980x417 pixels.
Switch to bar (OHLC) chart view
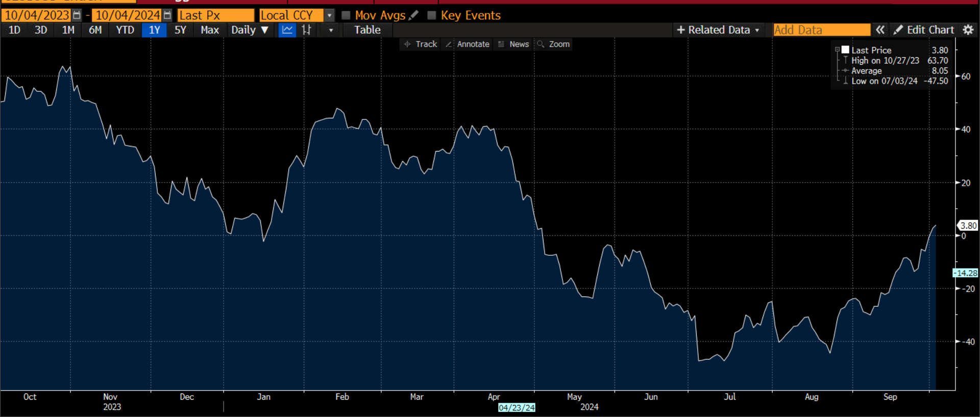click(306, 30)
